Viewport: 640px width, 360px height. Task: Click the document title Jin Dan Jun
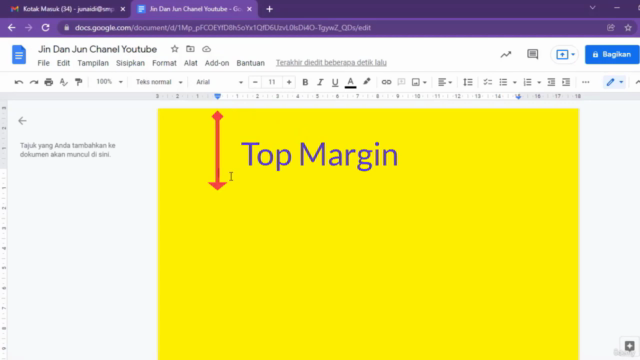click(x=98, y=49)
